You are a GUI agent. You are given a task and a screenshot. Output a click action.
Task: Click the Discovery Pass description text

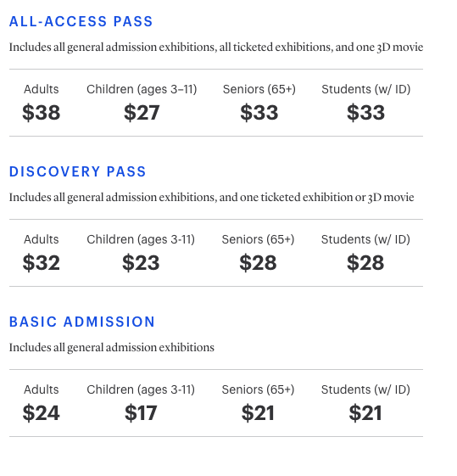[211, 198]
